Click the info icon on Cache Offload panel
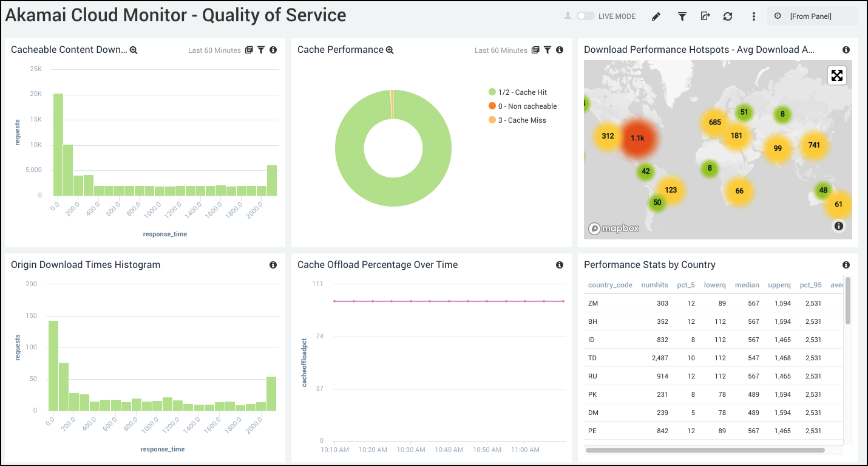 (559, 265)
